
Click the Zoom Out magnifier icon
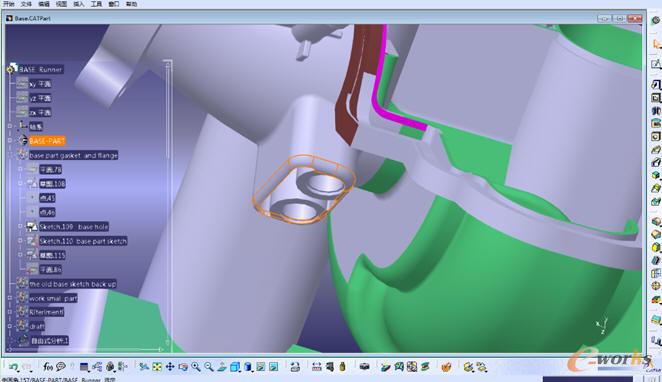tap(209, 367)
